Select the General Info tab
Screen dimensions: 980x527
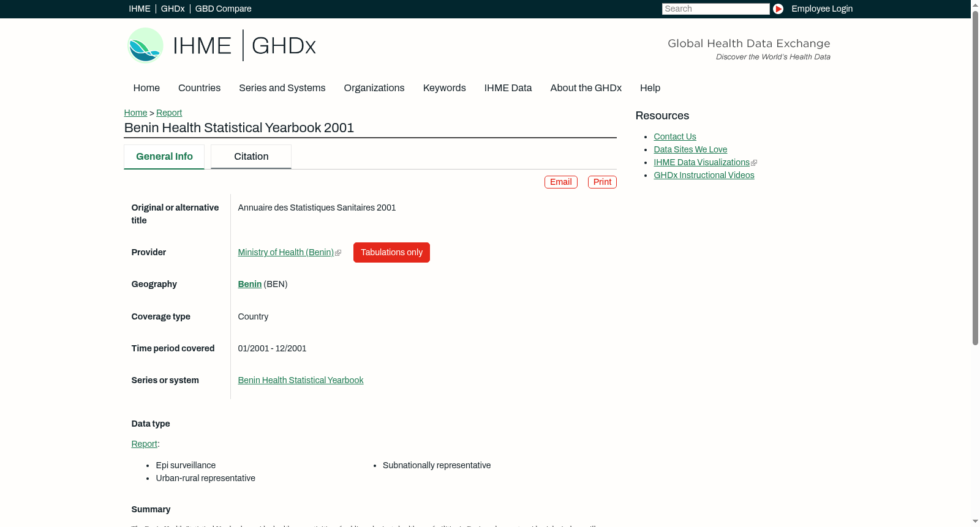(164, 157)
